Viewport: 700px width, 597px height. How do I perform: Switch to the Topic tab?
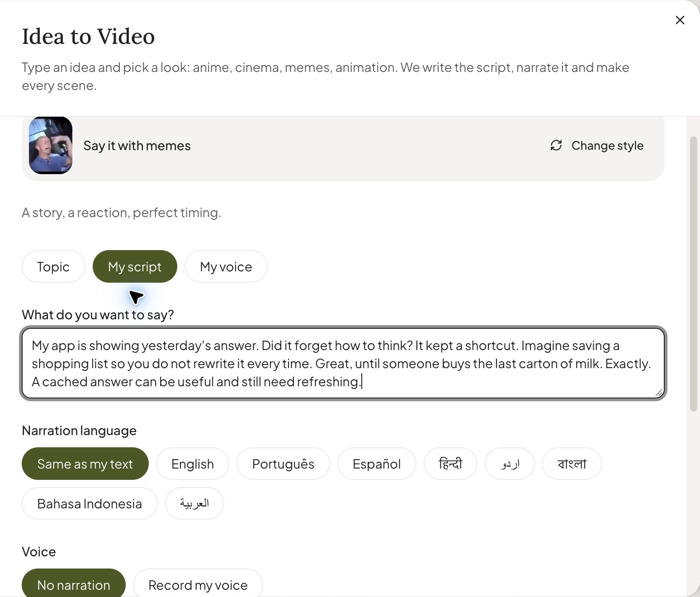click(x=53, y=266)
